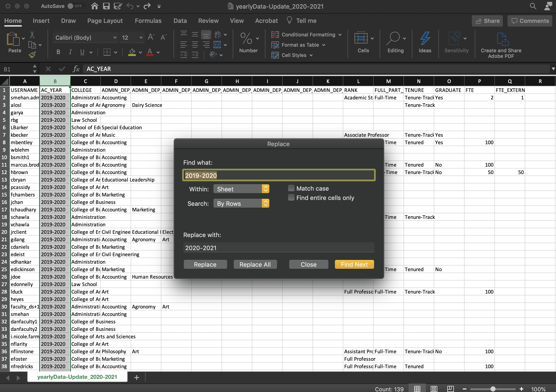This screenshot has height=392, width=556.
Task: Click the Ideas lightning bolt icon
Action: click(x=425, y=39)
